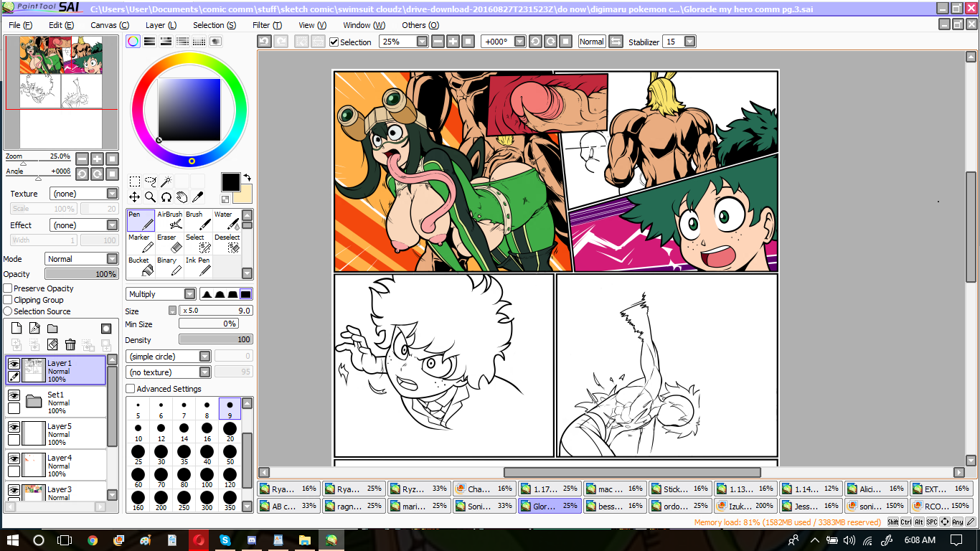The width and height of the screenshot is (980, 551).
Task: Create a new normal layer
Action: coord(17,329)
